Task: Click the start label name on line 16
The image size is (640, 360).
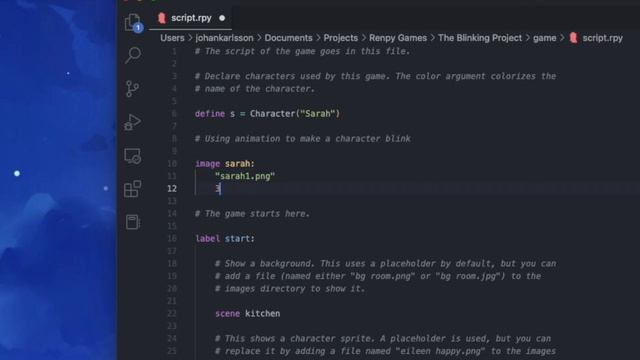Action: tap(238, 238)
